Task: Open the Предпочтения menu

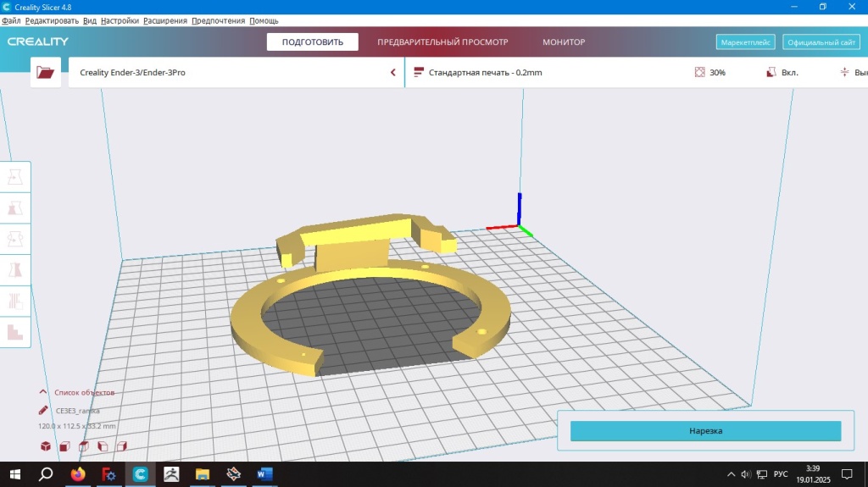Action: coord(218,20)
